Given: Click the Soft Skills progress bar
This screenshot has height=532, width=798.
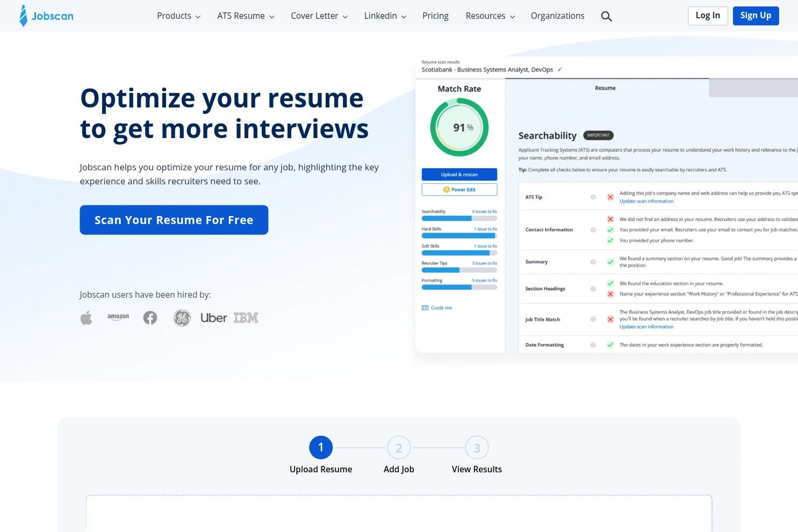Looking at the screenshot, I should 459,253.
